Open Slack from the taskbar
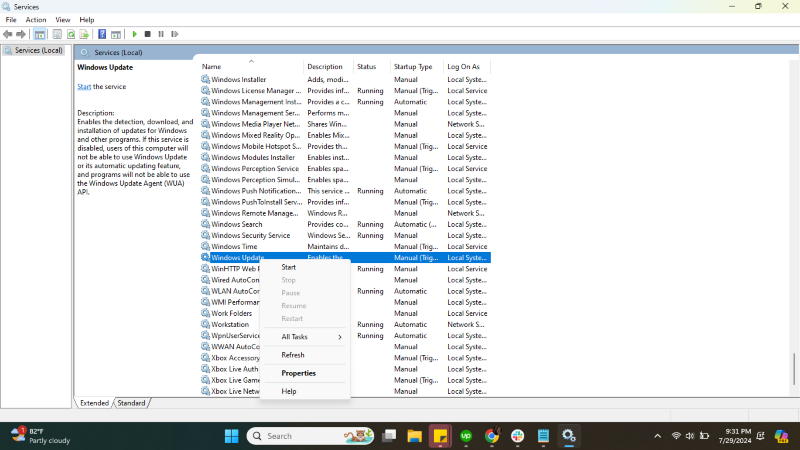 click(x=517, y=436)
